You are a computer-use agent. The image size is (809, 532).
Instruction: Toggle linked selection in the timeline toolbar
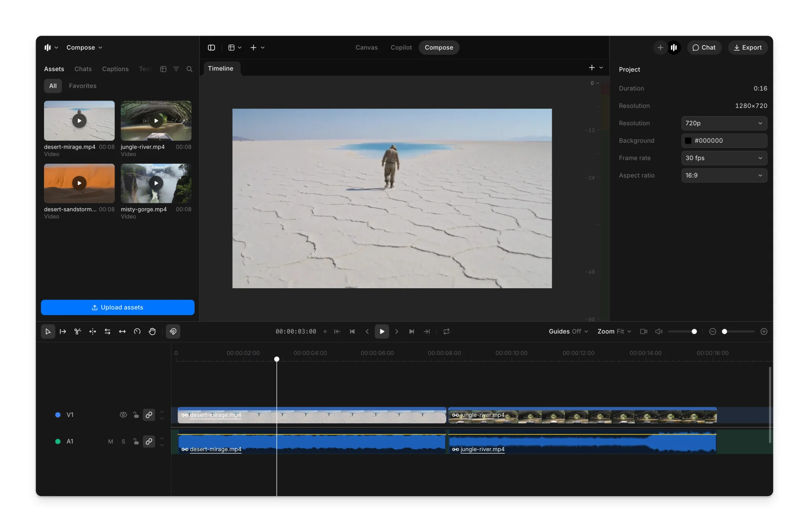pyautogui.click(x=173, y=331)
